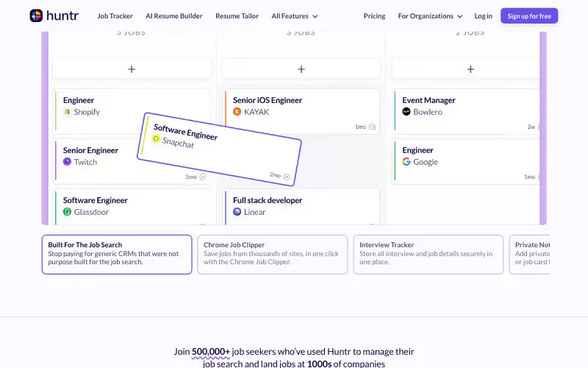Click the Bowlero company logo
Image resolution: width=588 pixels, height=368 pixels.
point(406,112)
